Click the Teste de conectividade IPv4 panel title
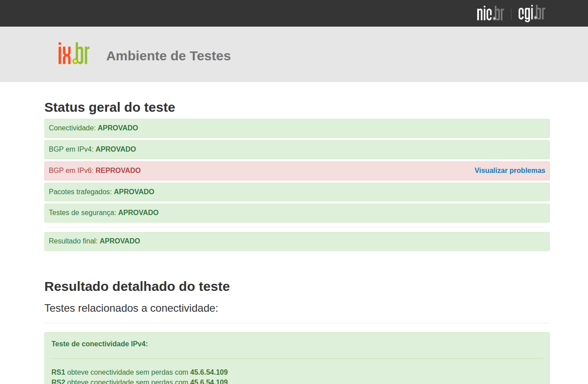Screen dimensions: 588x384 point(99,344)
